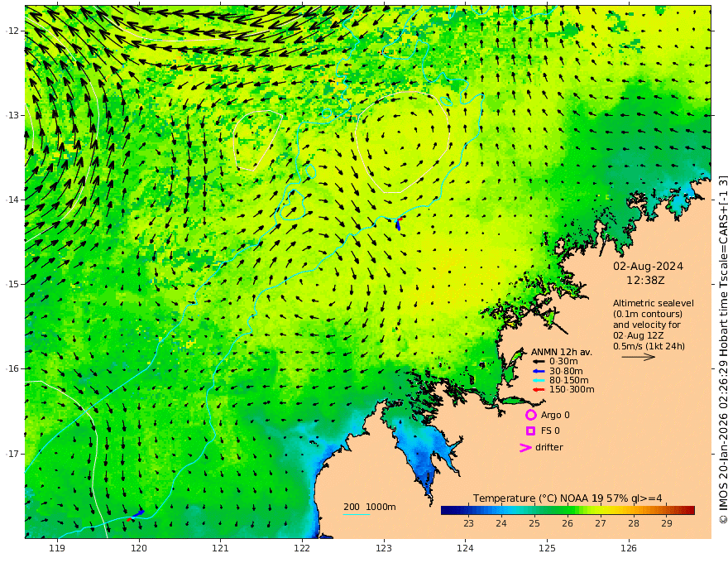Click the 'drifter' legend label
The width and height of the screenshot is (728, 563).
tap(549, 447)
